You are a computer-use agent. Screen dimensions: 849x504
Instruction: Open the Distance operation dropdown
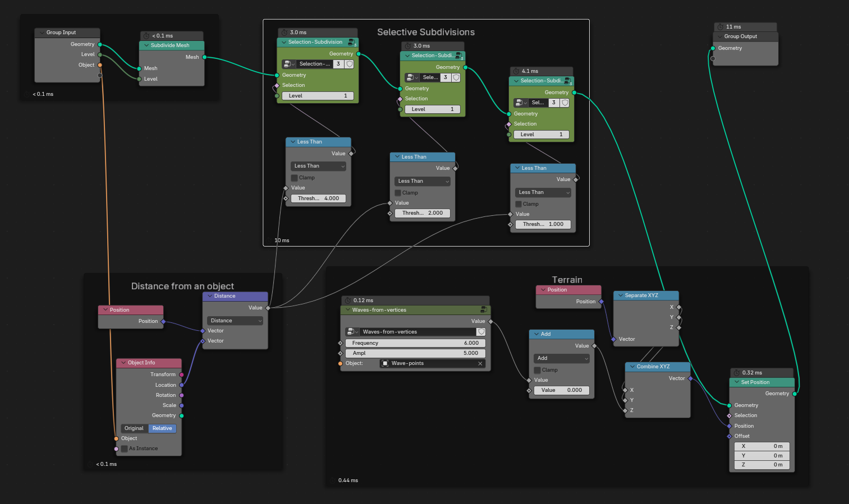click(x=235, y=321)
